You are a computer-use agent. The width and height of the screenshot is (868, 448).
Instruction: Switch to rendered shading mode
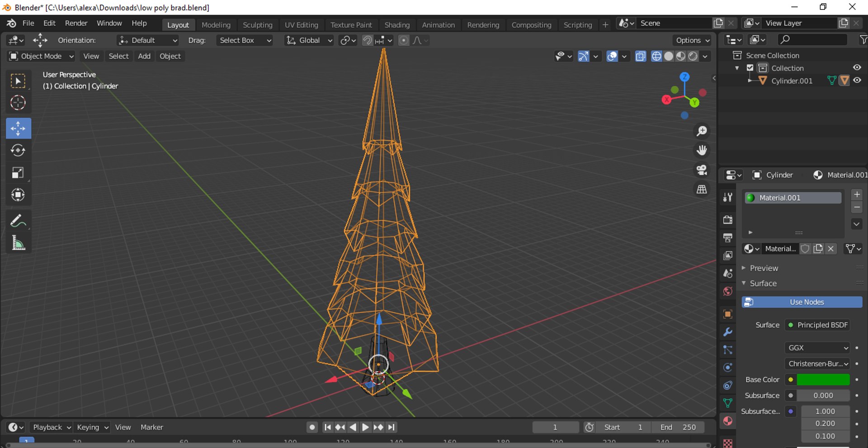click(693, 56)
